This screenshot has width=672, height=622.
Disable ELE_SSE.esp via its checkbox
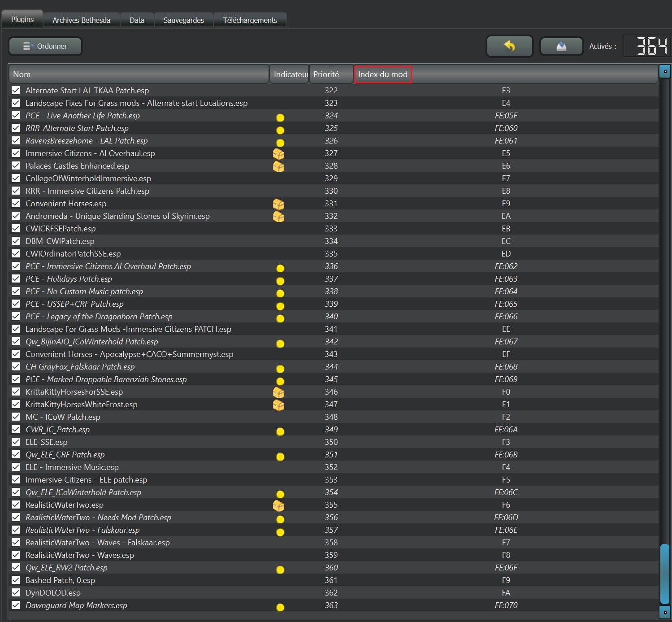[16, 442]
